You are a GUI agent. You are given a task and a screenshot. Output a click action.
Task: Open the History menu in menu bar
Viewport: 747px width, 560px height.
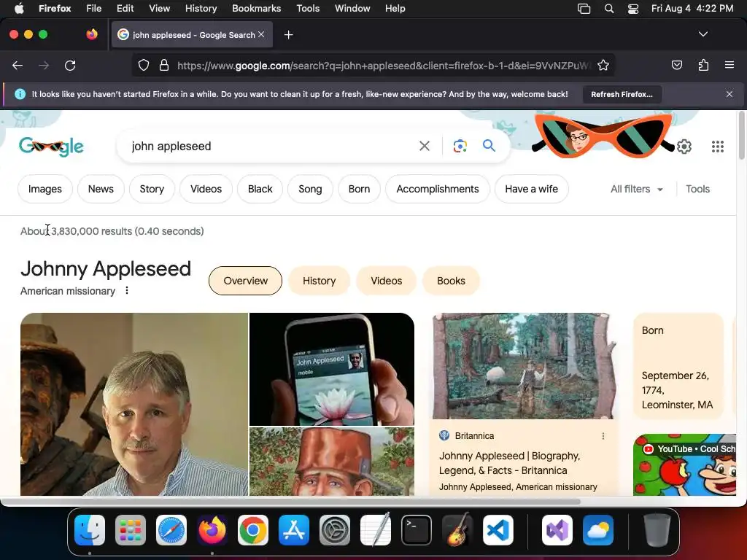click(201, 9)
